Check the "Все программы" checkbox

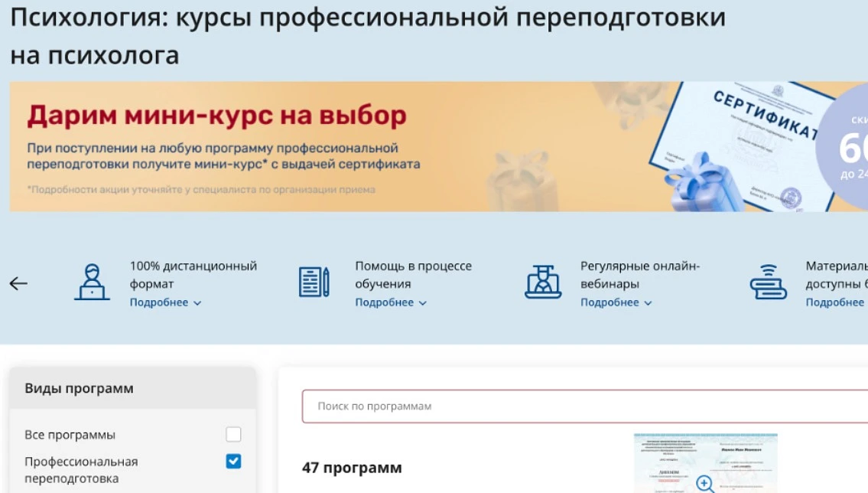click(x=233, y=433)
